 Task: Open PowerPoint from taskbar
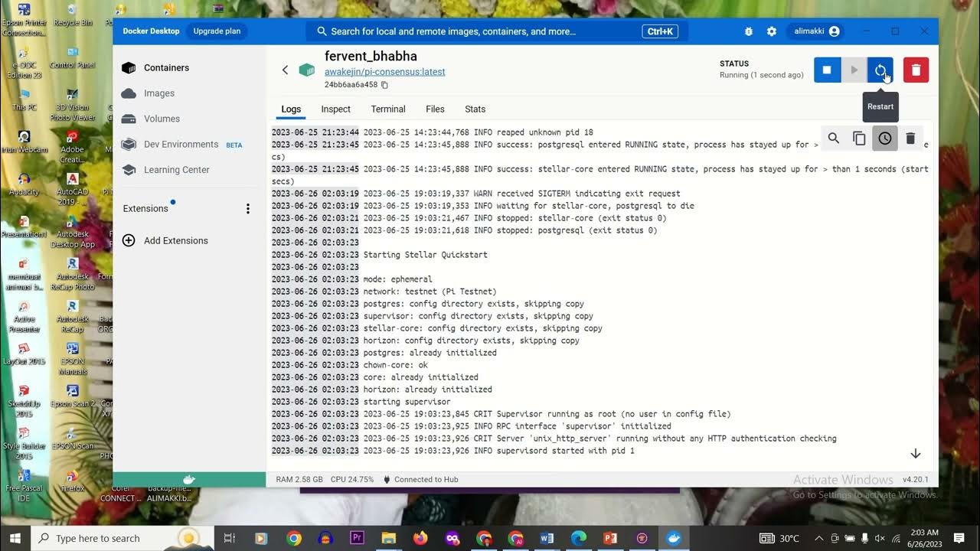610,538
